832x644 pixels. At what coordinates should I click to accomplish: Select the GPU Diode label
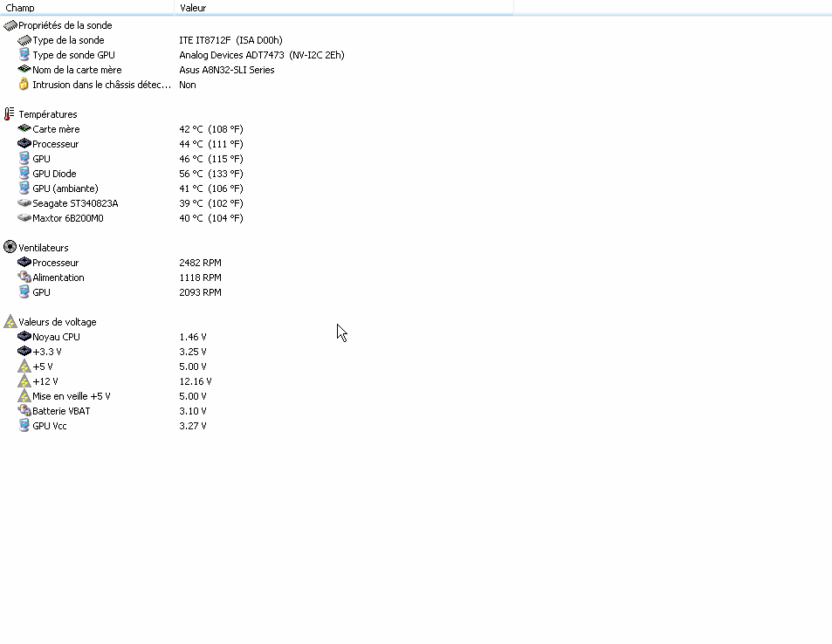(x=55, y=174)
